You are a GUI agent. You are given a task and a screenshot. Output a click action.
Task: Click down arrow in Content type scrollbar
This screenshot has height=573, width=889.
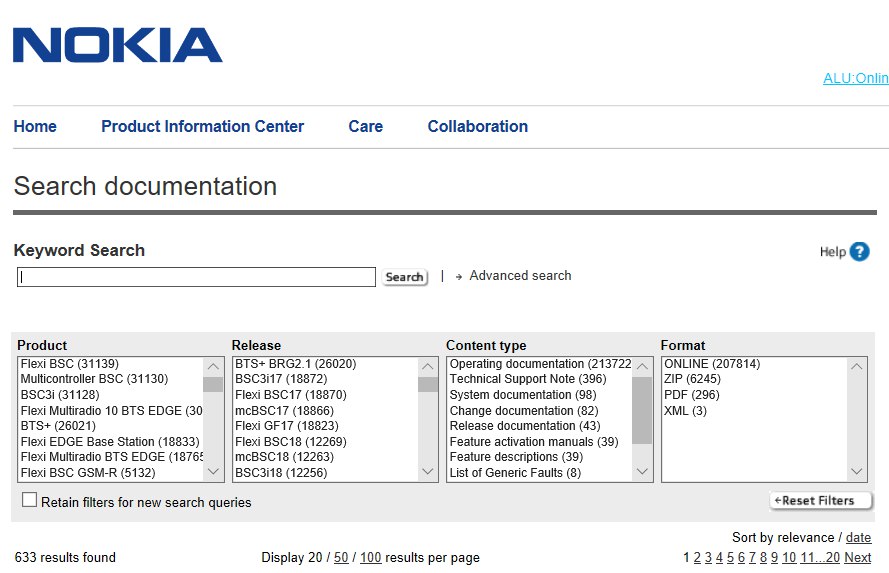[642, 472]
